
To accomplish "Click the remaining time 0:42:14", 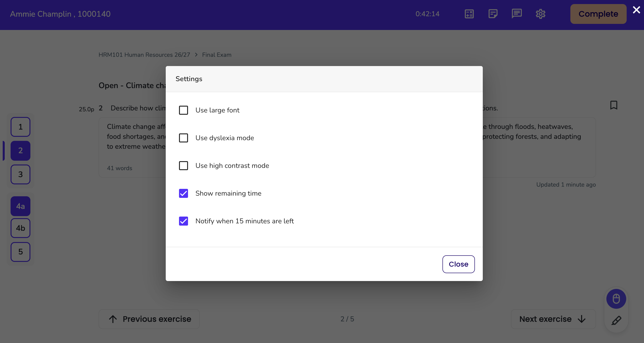I will [x=428, y=14].
